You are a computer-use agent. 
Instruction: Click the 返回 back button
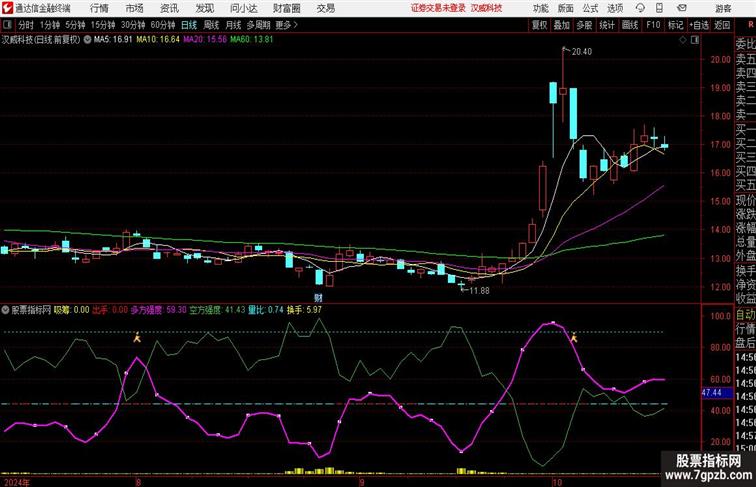point(722,25)
